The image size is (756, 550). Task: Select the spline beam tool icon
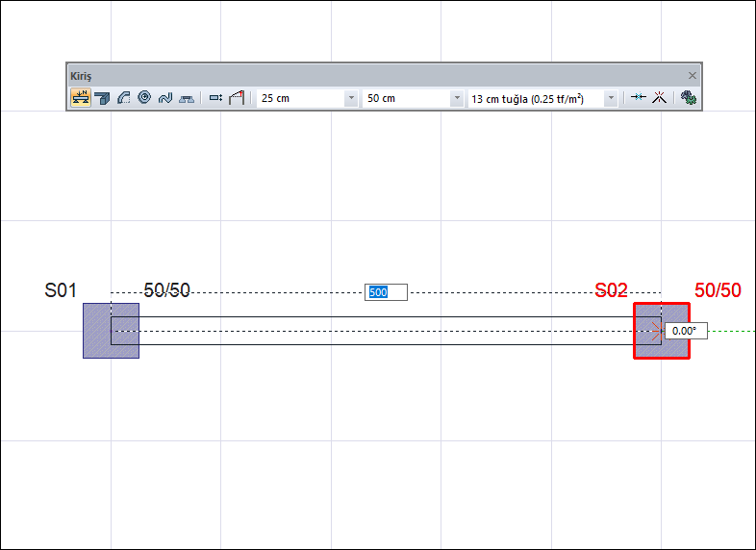tap(165, 98)
